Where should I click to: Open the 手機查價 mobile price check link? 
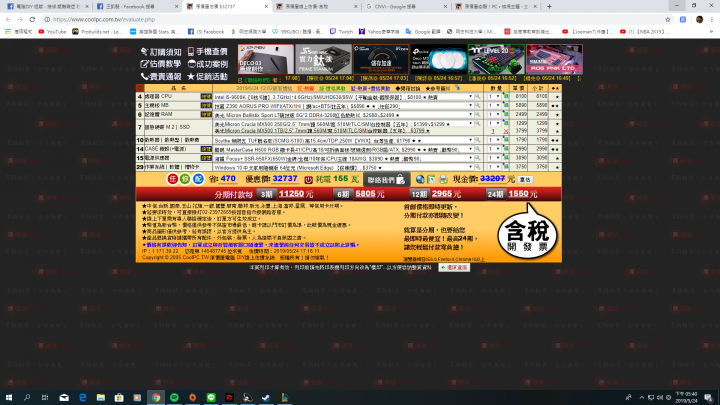[x=207, y=51]
